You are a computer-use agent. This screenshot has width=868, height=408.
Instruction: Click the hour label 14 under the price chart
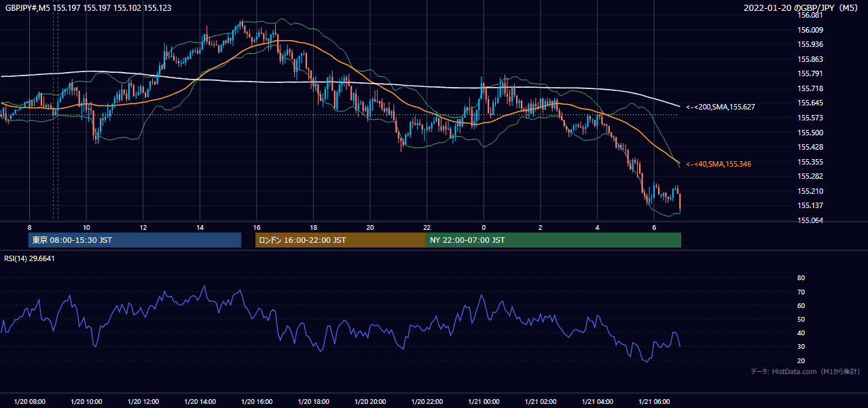coord(200,227)
